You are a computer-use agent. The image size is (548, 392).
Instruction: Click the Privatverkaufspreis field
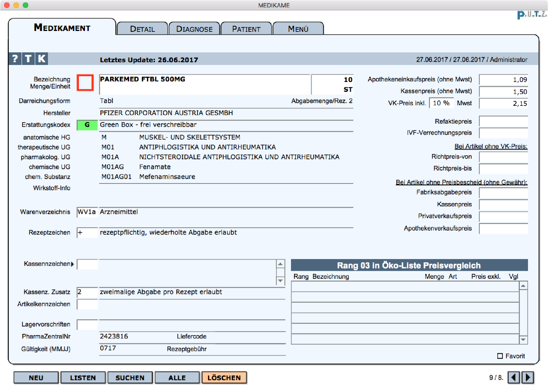coord(504,216)
